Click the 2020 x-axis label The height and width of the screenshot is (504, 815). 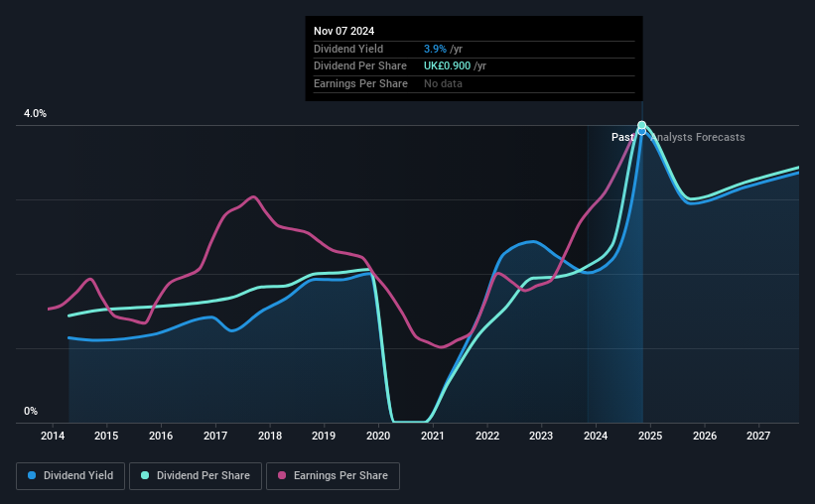pos(378,436)
